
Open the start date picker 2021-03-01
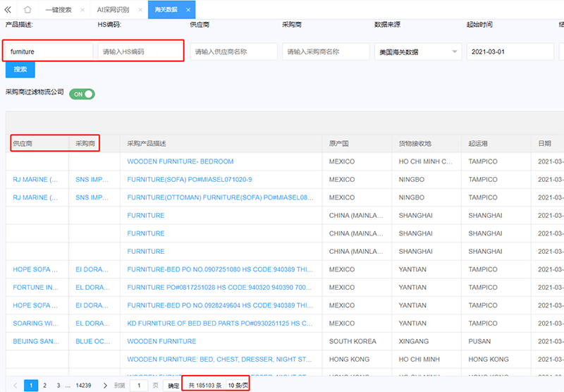[509, 52]
